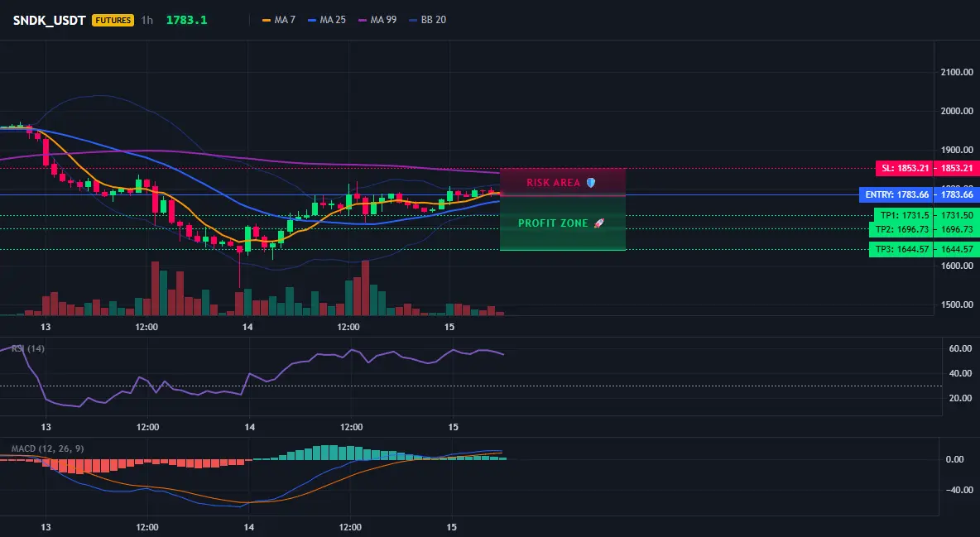Click the blue ENTRY: 1783.66 label
This screenshot has height=537, width=980.
point(897,195)
